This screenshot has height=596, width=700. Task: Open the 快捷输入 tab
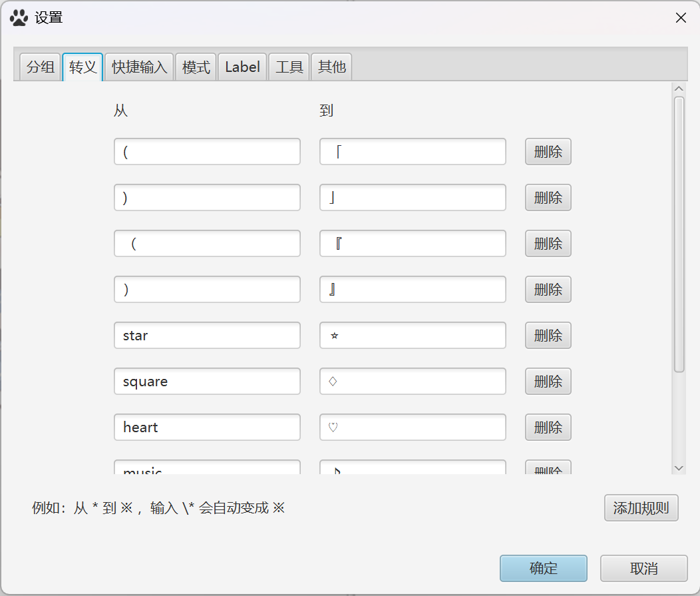tap(139, 67)
